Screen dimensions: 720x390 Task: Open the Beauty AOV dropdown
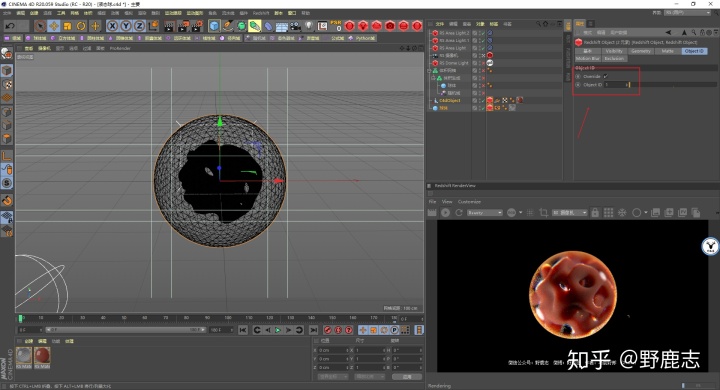coord(484,213)
